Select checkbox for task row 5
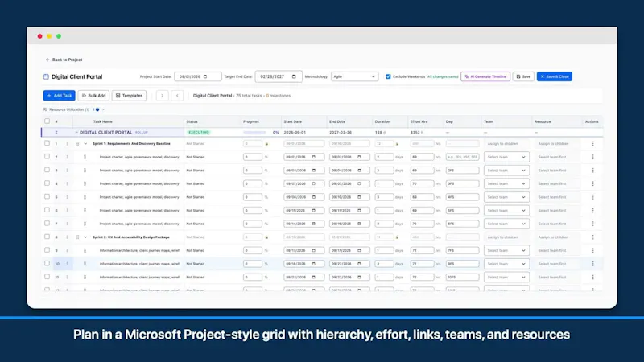Viewport: 644px width, 362px height. coord(47,196)
